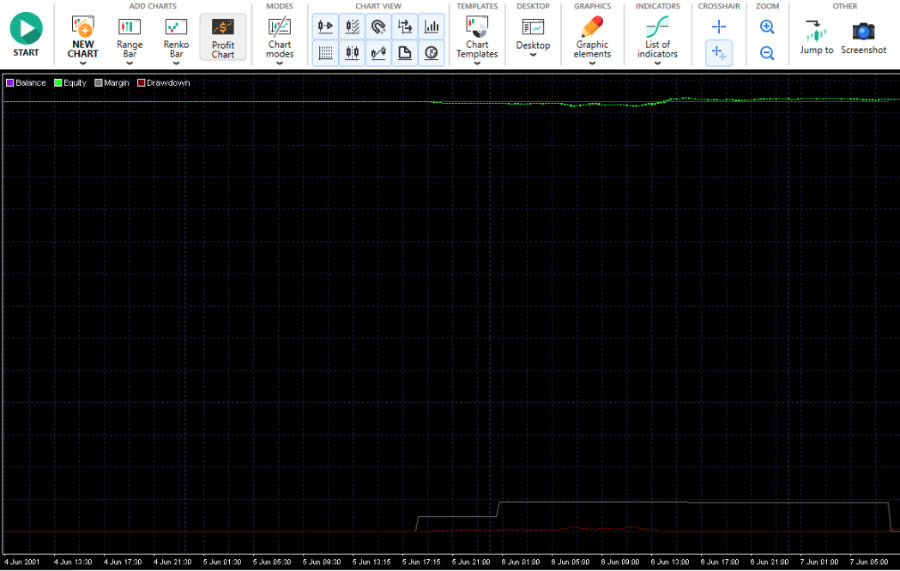The image size is (900, 571).
Task: Open the Profit Chart
Action: [223, 37]
